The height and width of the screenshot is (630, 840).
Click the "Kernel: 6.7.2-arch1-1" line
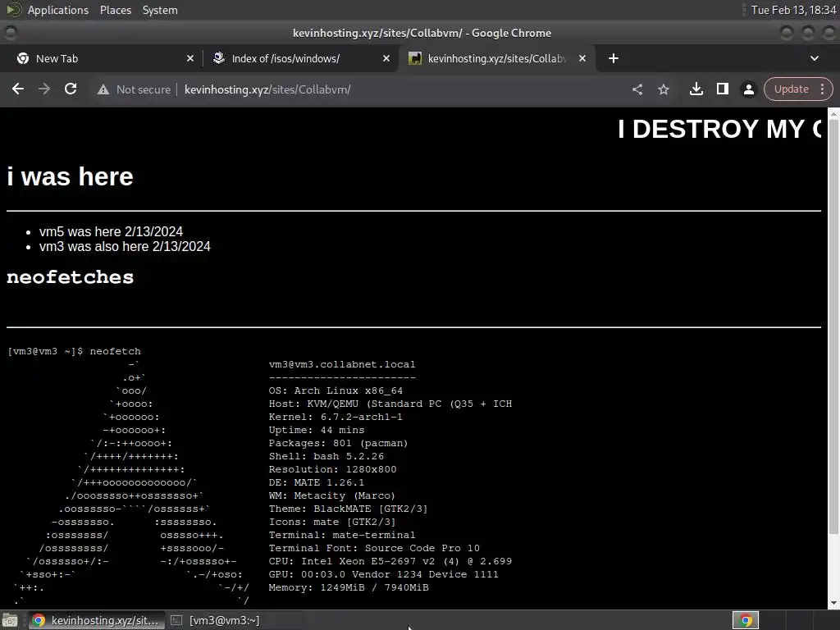pos(336,417)
